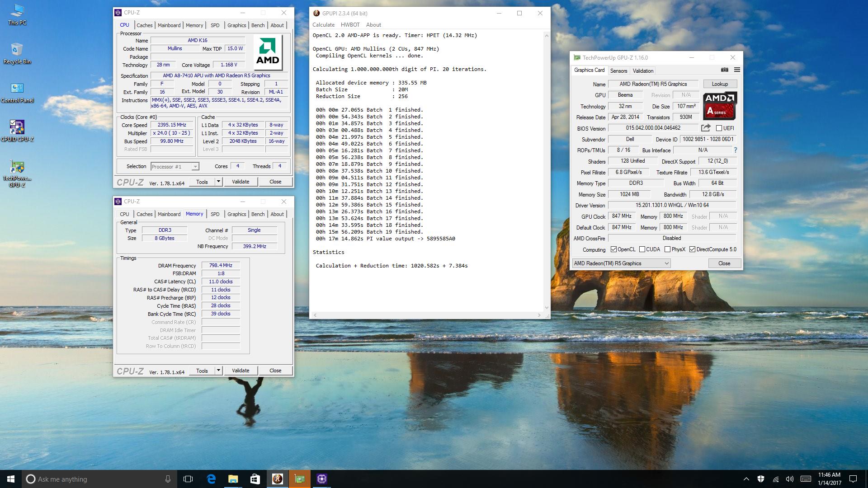Open the Graphics tab in upper CPU-Z window
868x488 pixels.
tap(237, 25)
